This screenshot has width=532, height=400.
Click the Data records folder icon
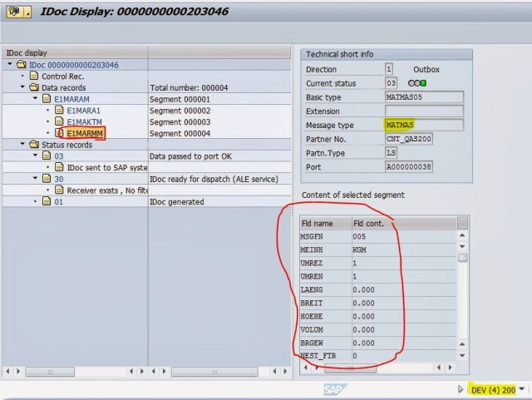pyautogui.click(x=34, y=86)
